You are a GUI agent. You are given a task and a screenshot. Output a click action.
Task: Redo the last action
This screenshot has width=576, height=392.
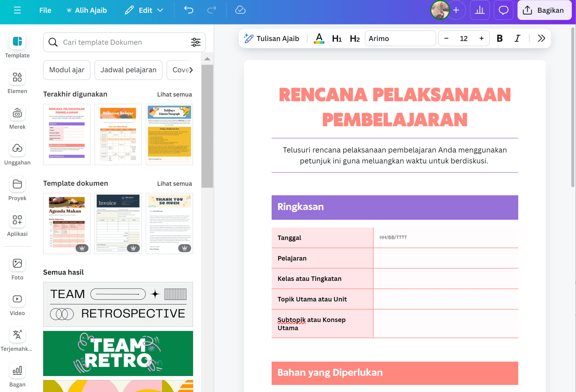click(212, 10)
